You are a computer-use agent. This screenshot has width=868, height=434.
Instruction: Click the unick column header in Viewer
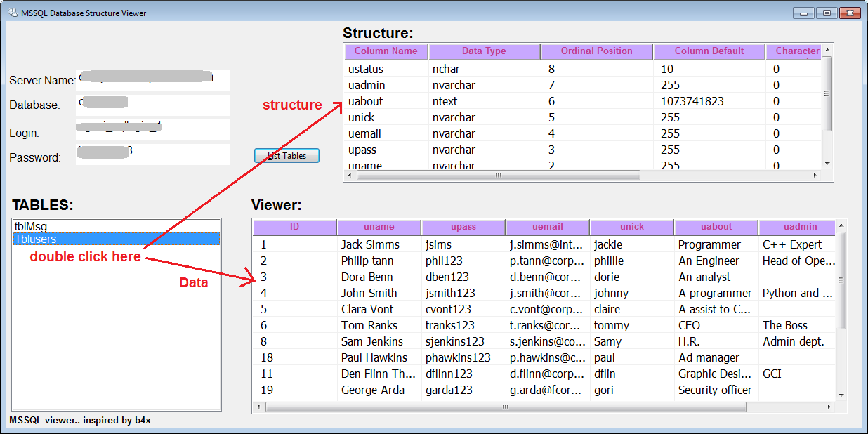pos(632,227)
